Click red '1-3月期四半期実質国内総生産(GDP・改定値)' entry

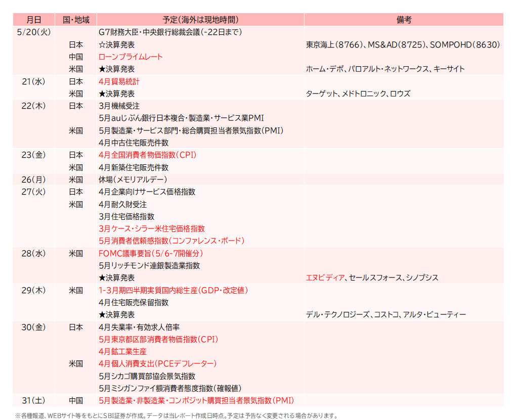tap(173, 291)
